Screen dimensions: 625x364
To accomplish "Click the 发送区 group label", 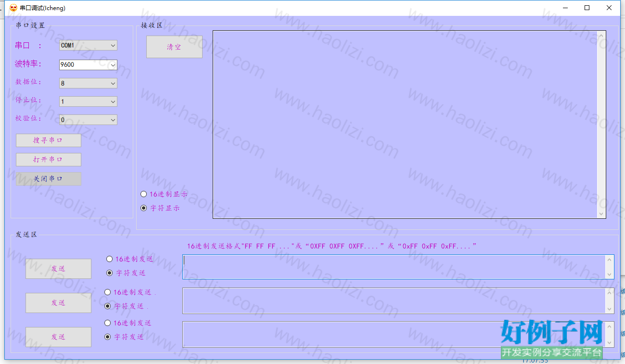I will click(x=26, y=235).
